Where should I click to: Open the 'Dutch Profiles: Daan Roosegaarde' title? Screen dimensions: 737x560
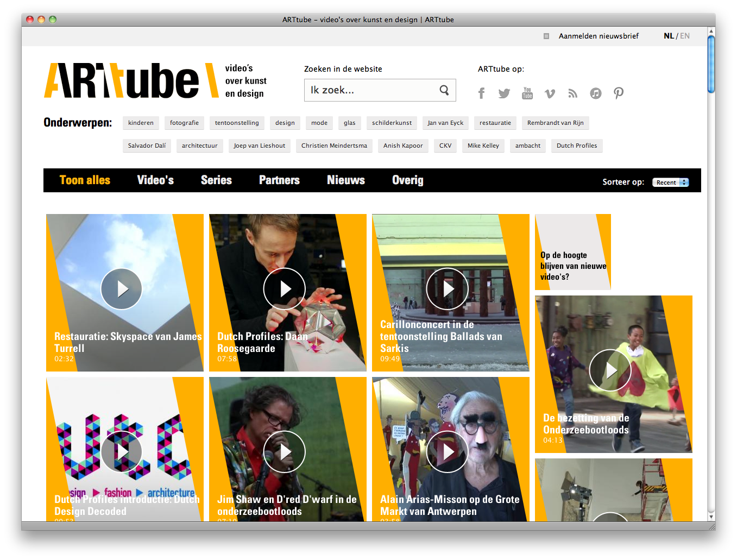262,342
